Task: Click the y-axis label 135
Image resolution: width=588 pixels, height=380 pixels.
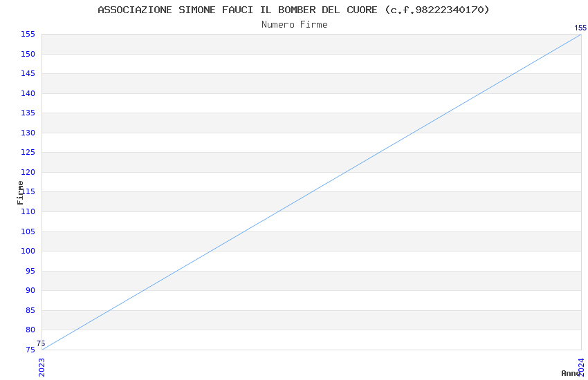Action: tap(28, 113)
